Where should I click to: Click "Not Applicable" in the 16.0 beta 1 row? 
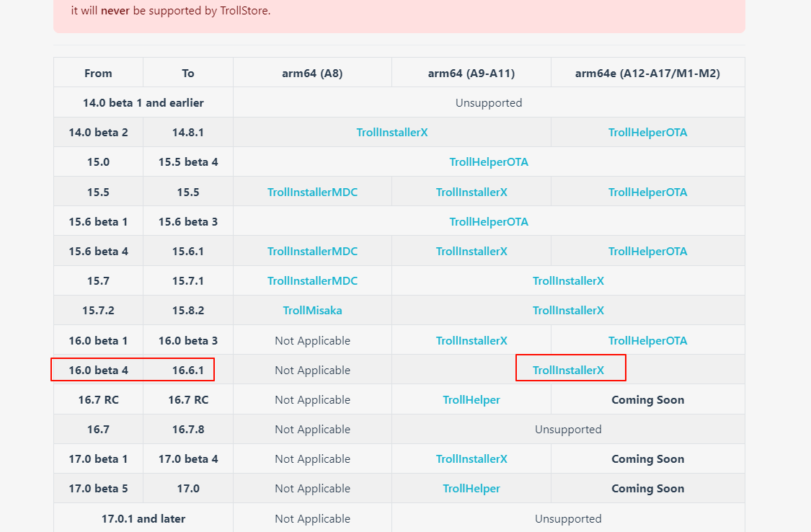312,341
